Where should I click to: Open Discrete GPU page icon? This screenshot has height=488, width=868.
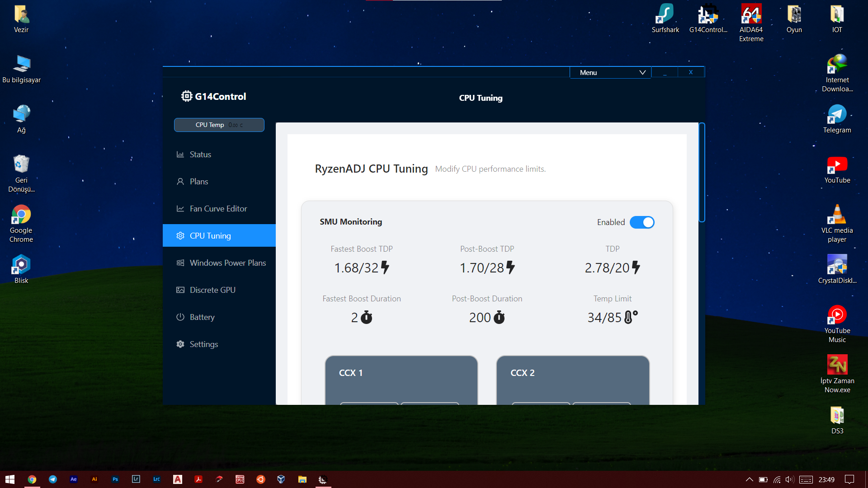180,290
